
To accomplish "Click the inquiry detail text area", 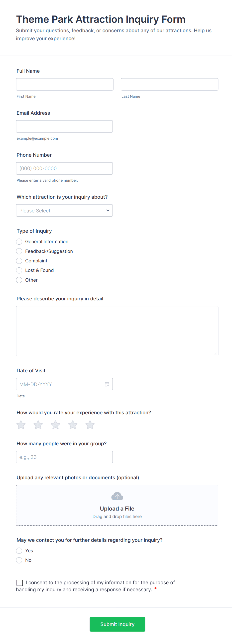I will coord(117,331).
